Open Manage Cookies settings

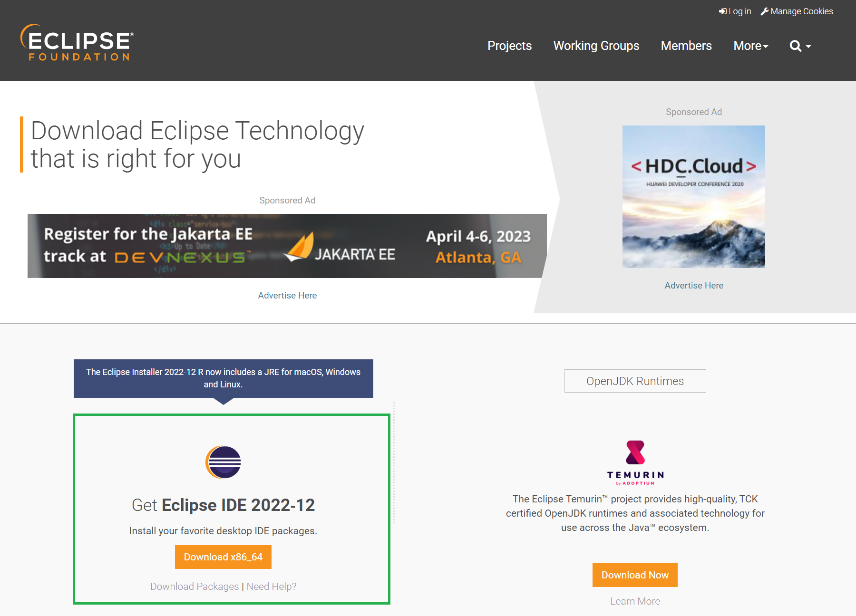click(x=797, y=11)
